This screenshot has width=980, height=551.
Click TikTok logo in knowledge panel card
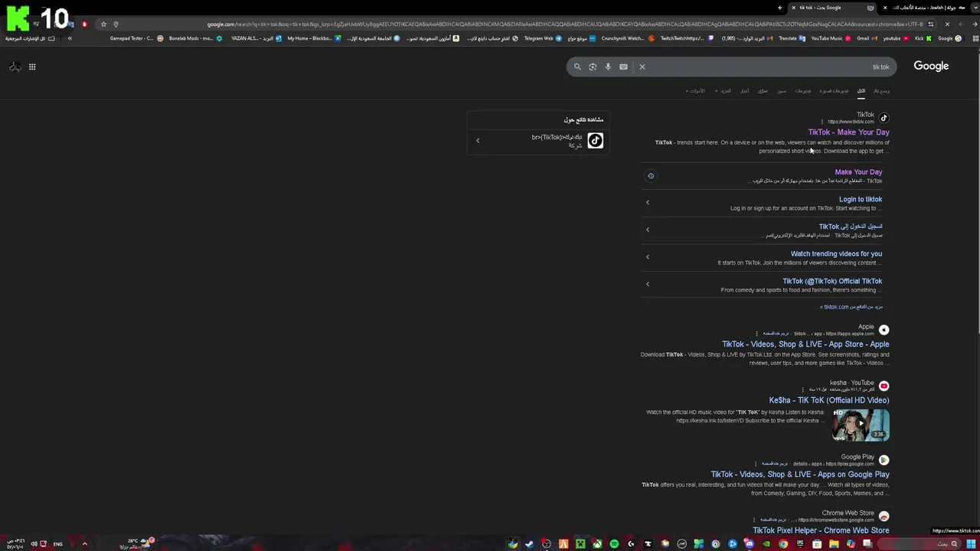tap(595, 140)
